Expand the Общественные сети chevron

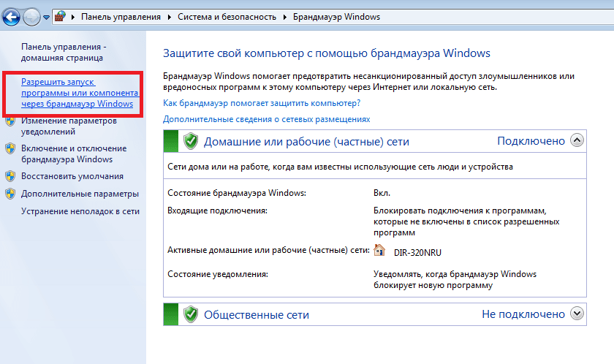[x=577, y=313]
